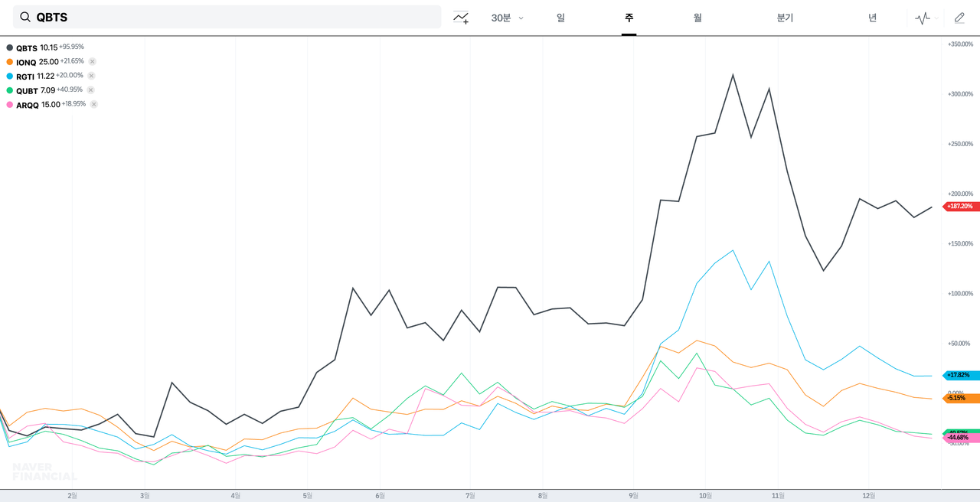Image resolution: width=980 pixels, height=502 pixels.
Task: Click the +200.00% axis label
Action: pyautogui.click(x=959, y=194)
